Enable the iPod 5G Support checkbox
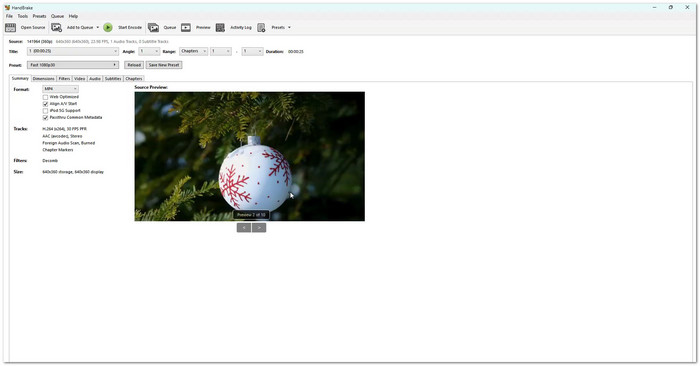This screenshot has width=700, height=366. [45, 111]
